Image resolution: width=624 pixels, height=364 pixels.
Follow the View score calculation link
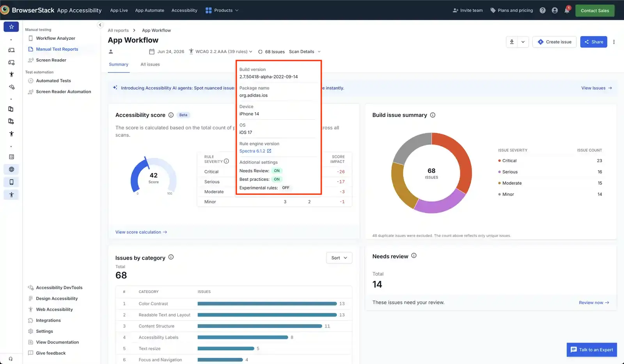pos(141,232)
